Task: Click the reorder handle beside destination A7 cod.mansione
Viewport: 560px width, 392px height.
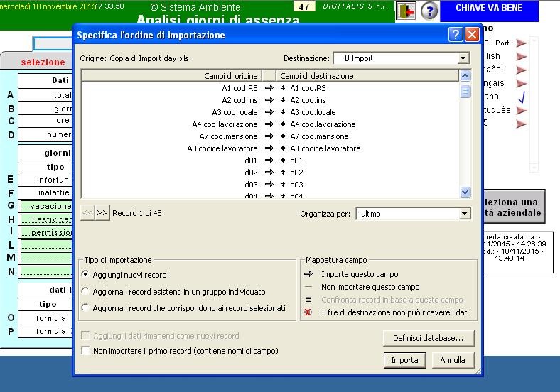Action: [284, 136]
